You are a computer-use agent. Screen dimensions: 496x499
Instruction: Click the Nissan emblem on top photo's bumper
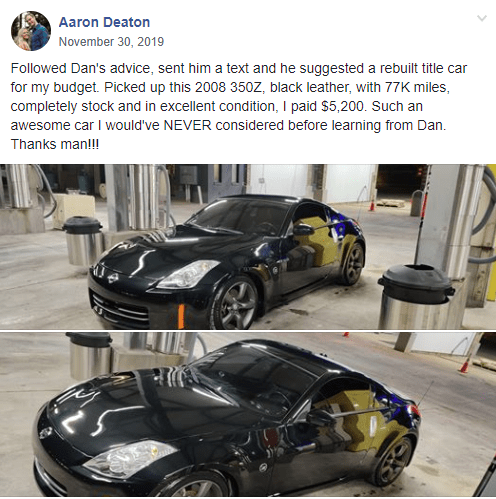[x=113, y=278]
